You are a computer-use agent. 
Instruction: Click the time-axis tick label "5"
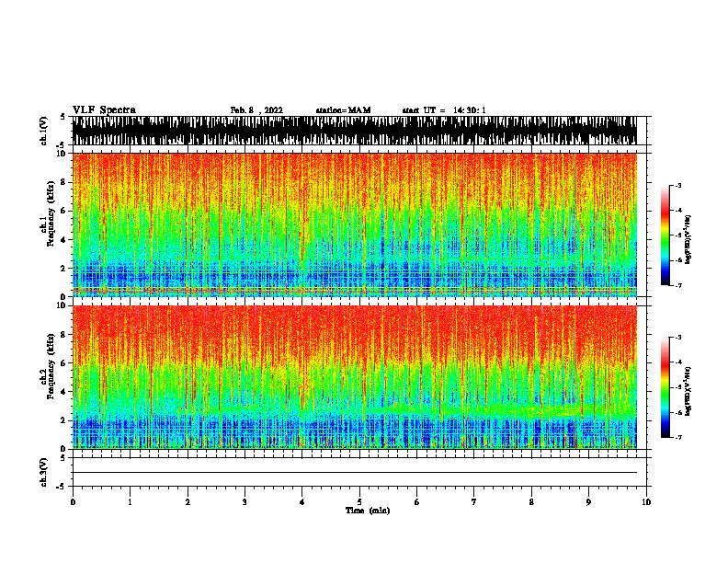pos(359,502)
